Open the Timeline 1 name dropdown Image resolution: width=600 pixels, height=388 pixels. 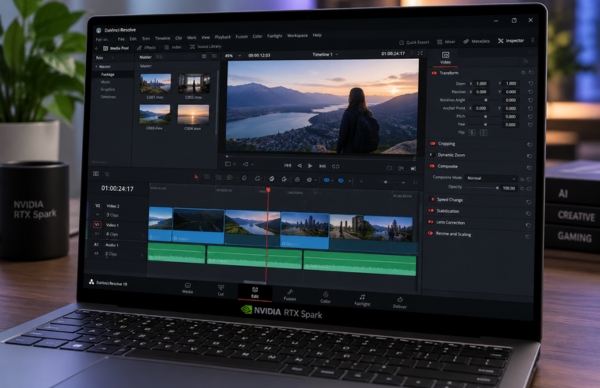click(x=325, y=55)
